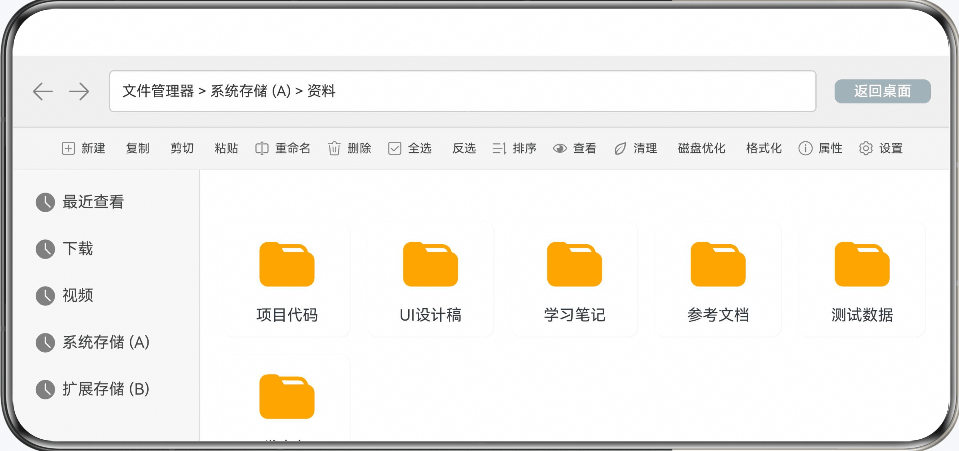
Task: Click the clock icon beside 视频
Action: tap(45, 296)
